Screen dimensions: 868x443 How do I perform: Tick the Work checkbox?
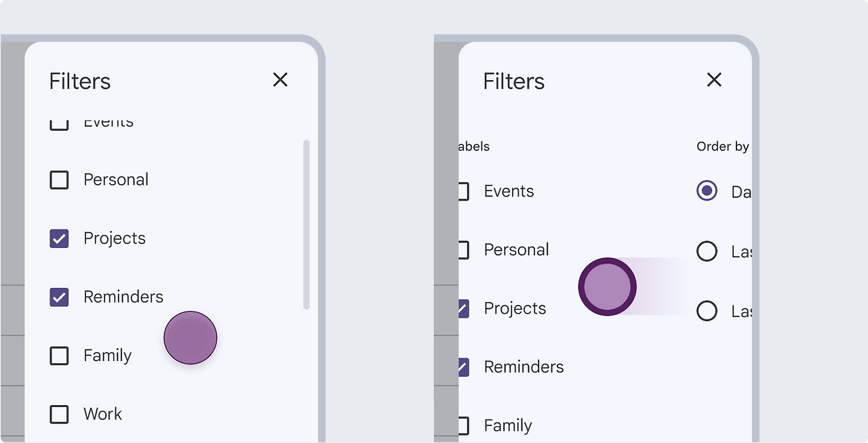tap(60, 414)
